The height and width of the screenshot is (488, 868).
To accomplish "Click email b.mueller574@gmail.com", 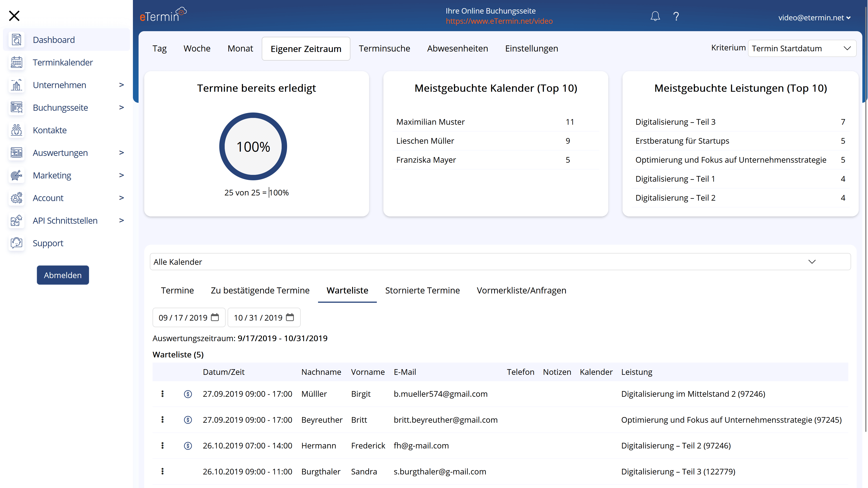I will (440, 394).
